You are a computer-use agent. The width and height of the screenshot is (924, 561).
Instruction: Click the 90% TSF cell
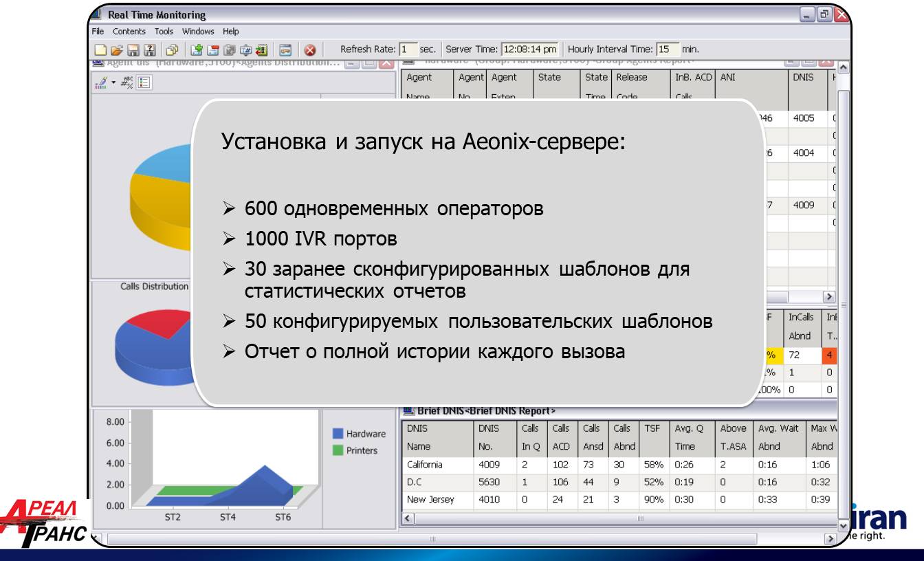654,500
